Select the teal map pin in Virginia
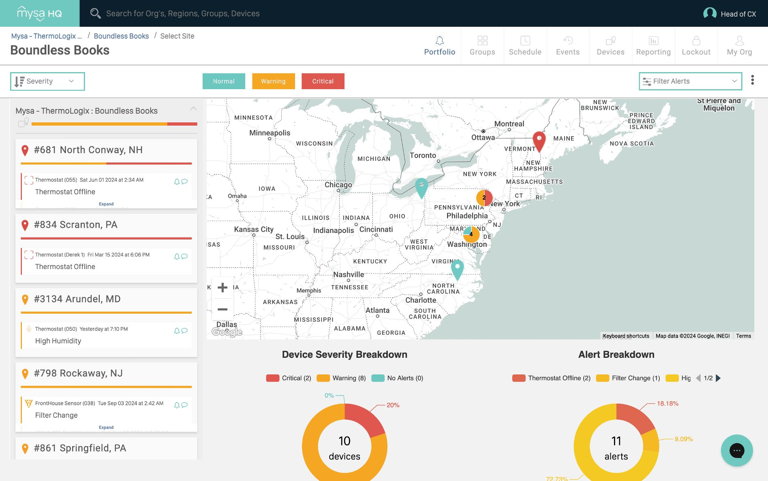Image resolution: width=768 pixels, height=481 pixels. 457,270
